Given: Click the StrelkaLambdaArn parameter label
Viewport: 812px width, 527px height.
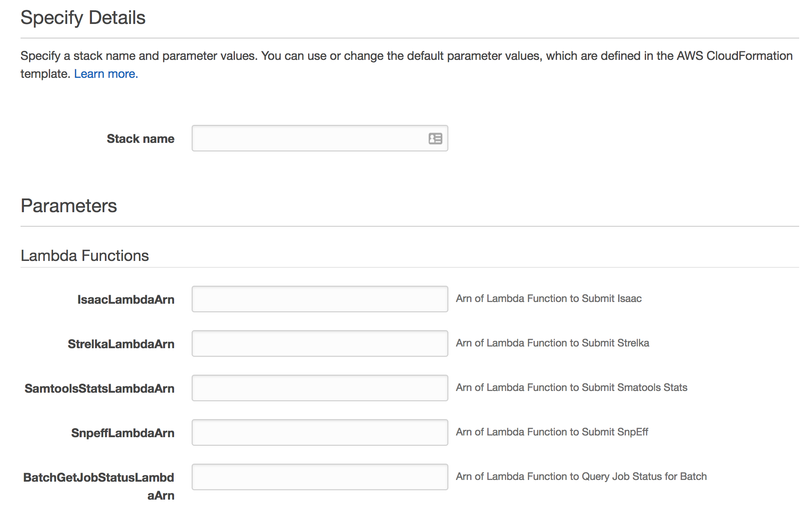Looking at the screenshot, I should 121,344.
